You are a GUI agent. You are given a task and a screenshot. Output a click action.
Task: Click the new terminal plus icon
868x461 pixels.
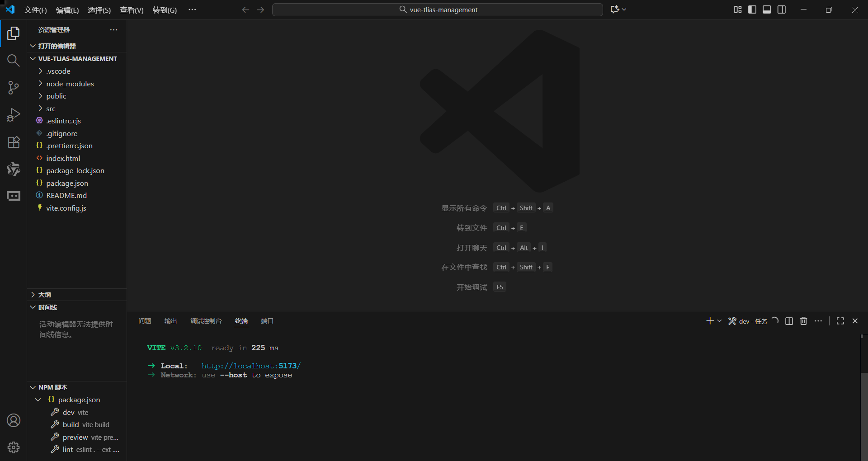(710, 321)
